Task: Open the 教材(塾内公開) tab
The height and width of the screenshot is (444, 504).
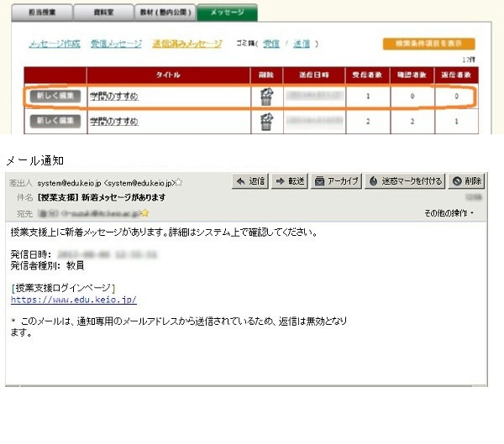Action: click(x=165, y=13)
